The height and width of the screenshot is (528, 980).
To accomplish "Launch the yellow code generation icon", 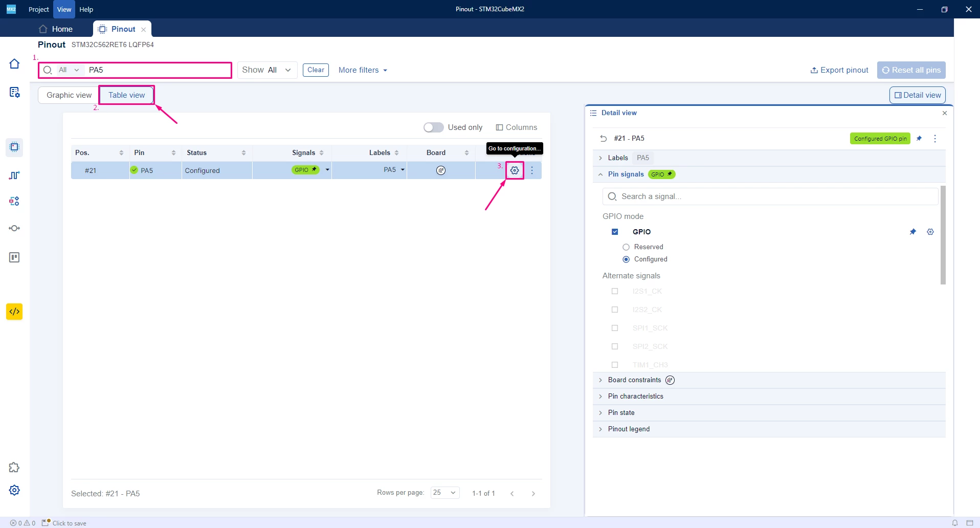I will [x=14, y=312].
